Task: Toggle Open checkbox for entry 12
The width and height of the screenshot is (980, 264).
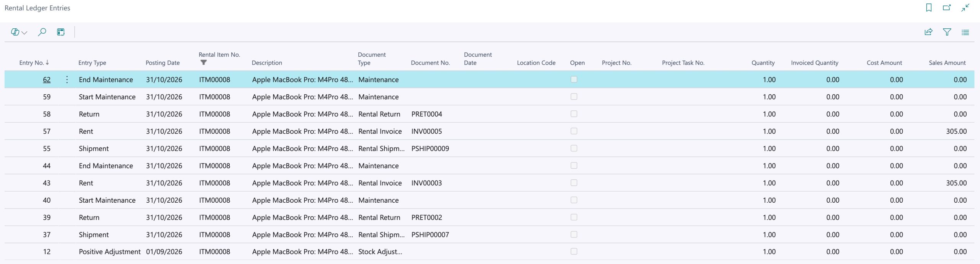Action: pyautogui.click(x=574, y=251)
